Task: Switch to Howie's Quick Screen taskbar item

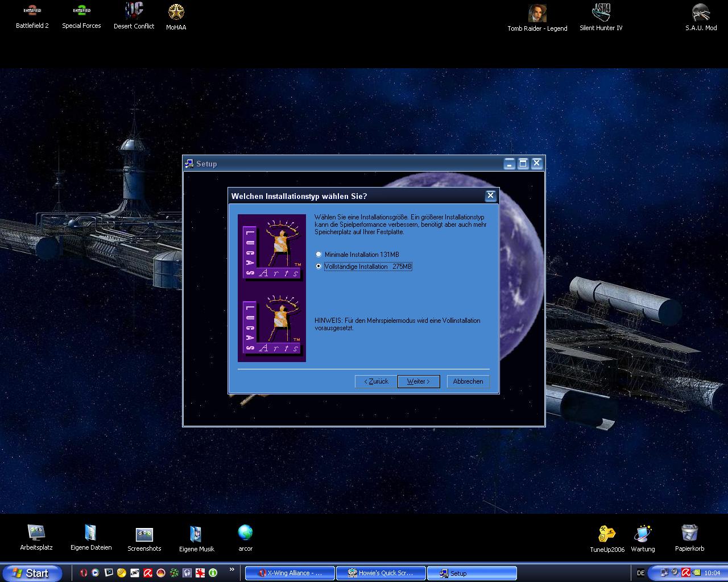Action: click(381, 573)
